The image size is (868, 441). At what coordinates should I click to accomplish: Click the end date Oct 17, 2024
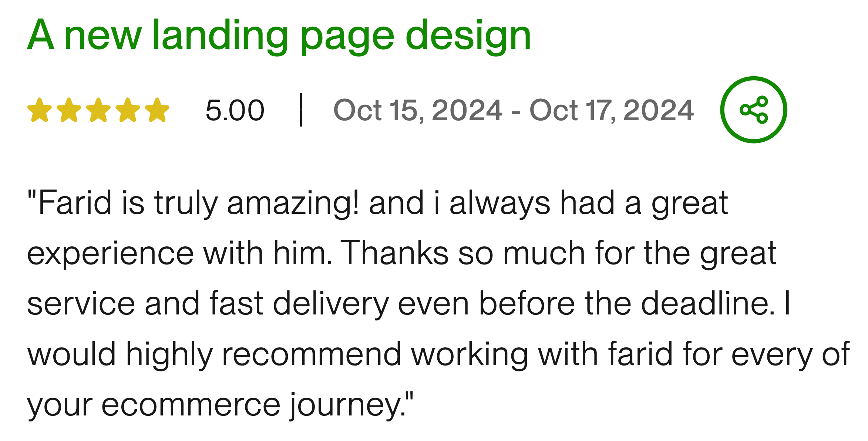[612, 110]
